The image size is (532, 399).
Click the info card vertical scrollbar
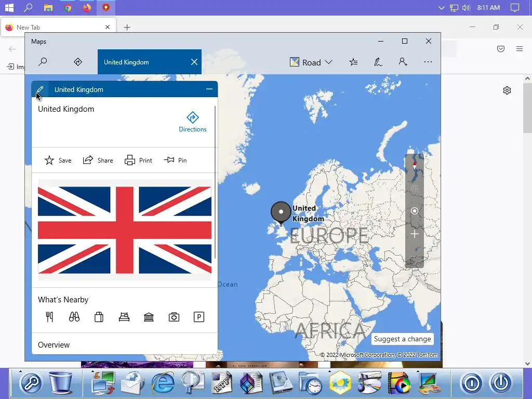tap(215, 181)
